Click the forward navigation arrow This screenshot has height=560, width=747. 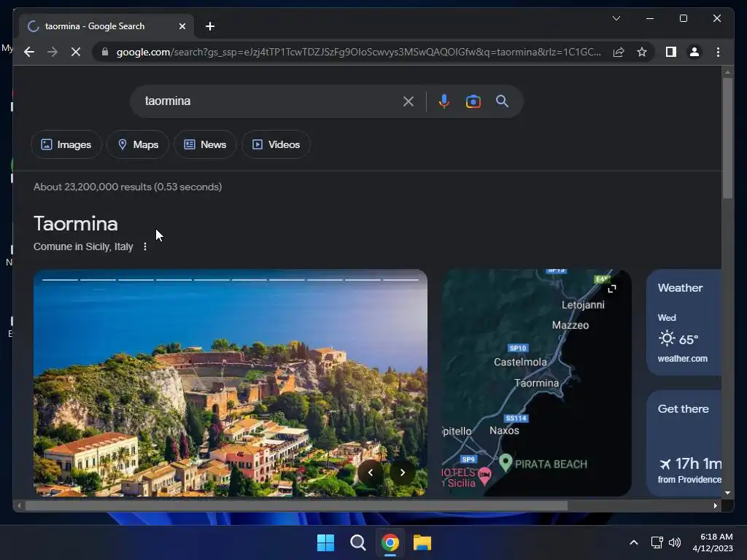coord(53,52)
